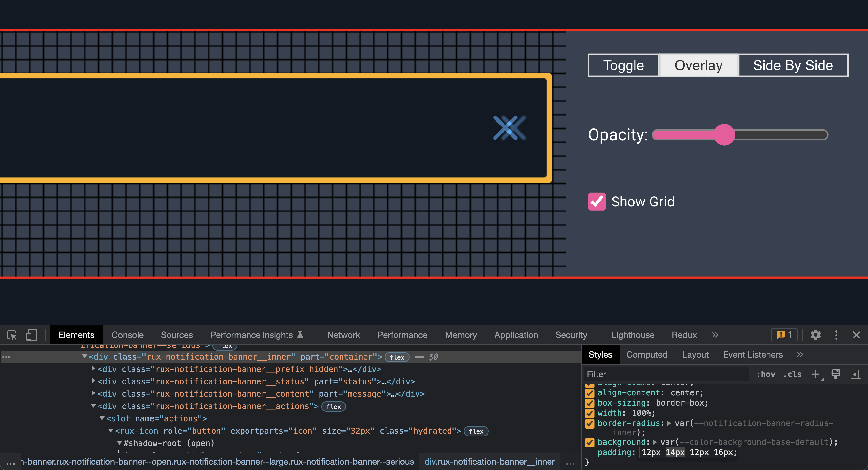
Task: Click the Lighthouse panel tab icon
Action: pos(633,335)
